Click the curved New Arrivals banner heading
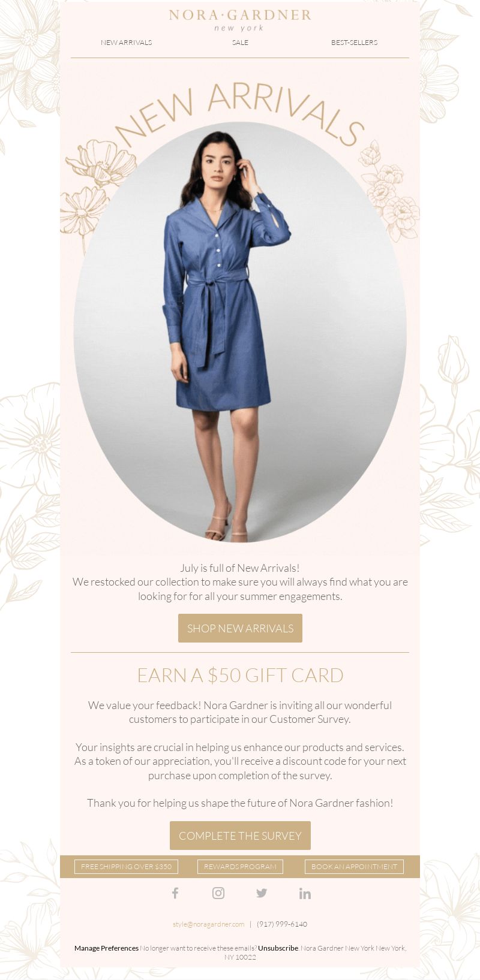The image size is (480, 980). (x=240, y=114)
